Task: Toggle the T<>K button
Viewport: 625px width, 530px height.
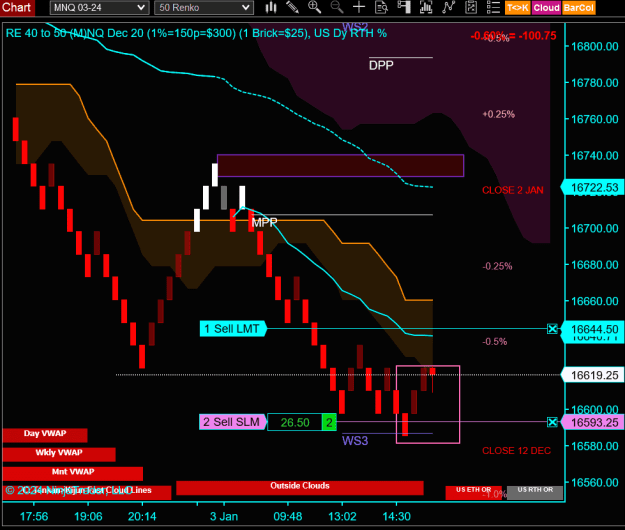Action: [517, 8]
